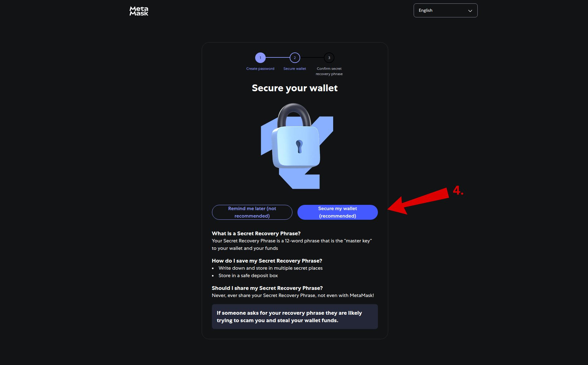Select step 2 circle labeled Secure wallet
This screenshot has width=588, height=365.
tap(295, 57)
